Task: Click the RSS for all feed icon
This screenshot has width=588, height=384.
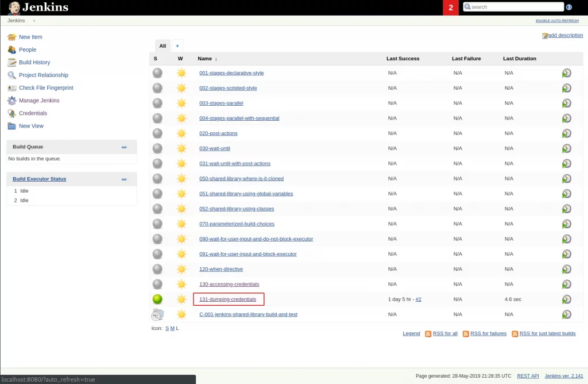Action: (x=428, y=334)
